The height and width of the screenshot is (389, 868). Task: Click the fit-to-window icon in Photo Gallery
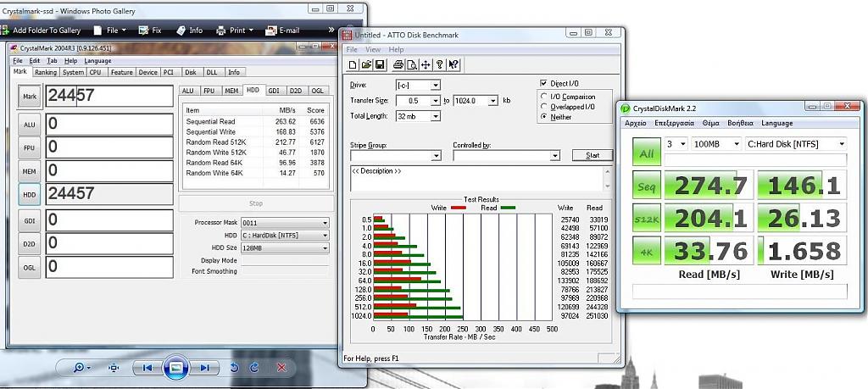click(114, 368)
